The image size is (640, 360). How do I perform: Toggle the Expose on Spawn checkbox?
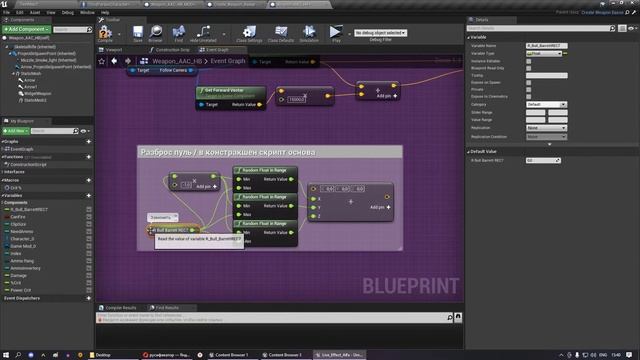point(529,82)
